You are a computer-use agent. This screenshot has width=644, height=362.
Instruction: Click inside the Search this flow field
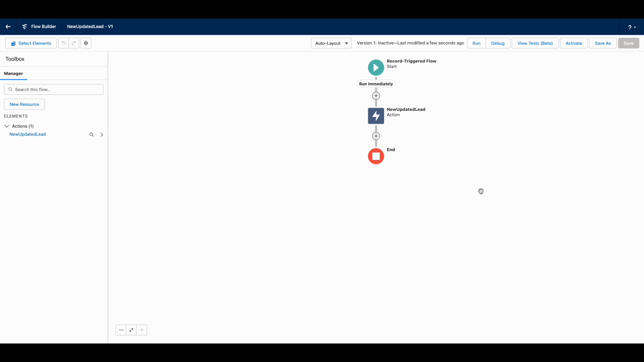coord(53,89)
